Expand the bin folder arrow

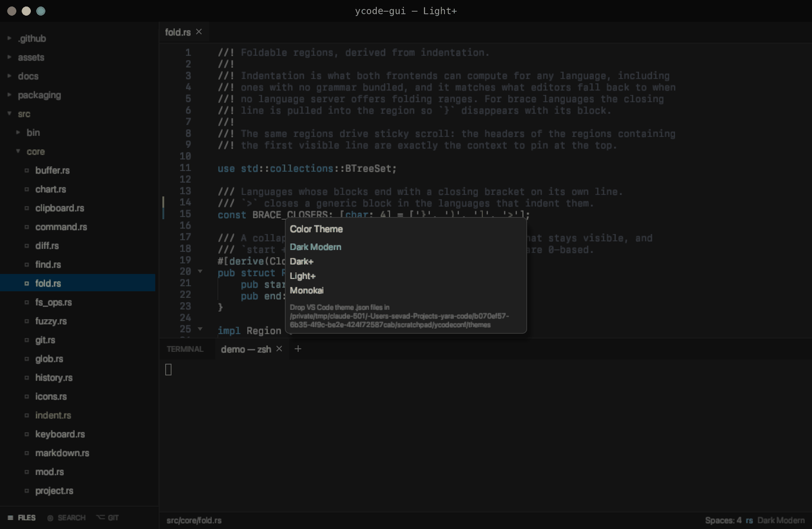(18, 132)
